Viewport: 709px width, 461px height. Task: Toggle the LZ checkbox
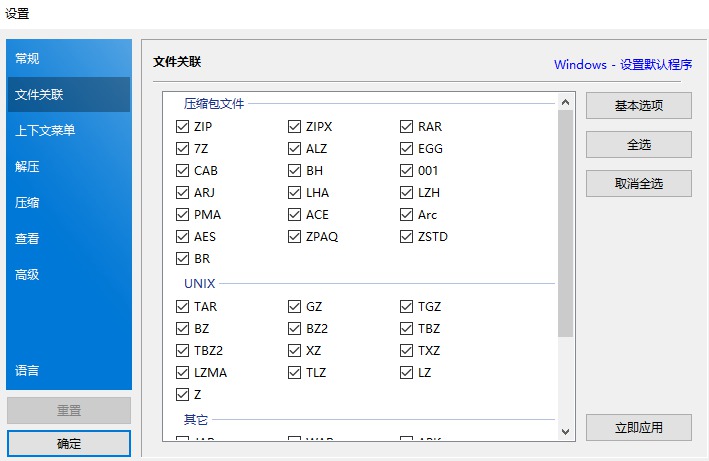[x=406, y=373]
